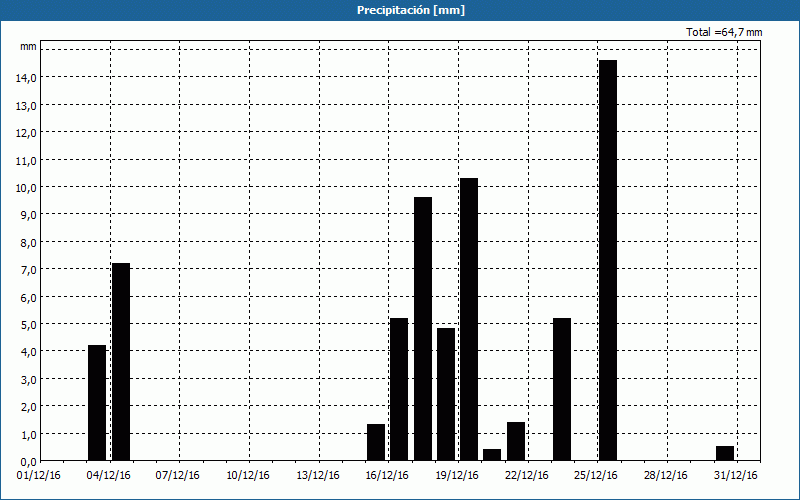Select the 12,0 y-axis label
The image size is (800, 500).
pyautogui.click(x=26, y=133)
